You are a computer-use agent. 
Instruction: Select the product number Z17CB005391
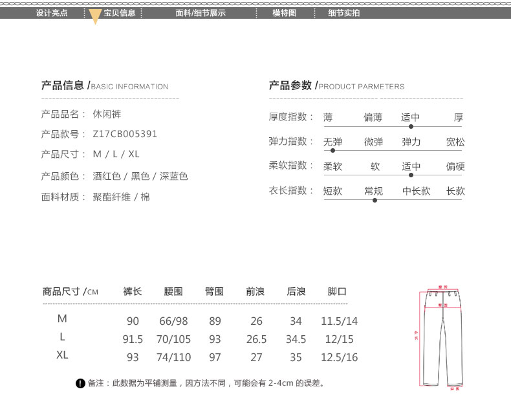coord(125,135)
